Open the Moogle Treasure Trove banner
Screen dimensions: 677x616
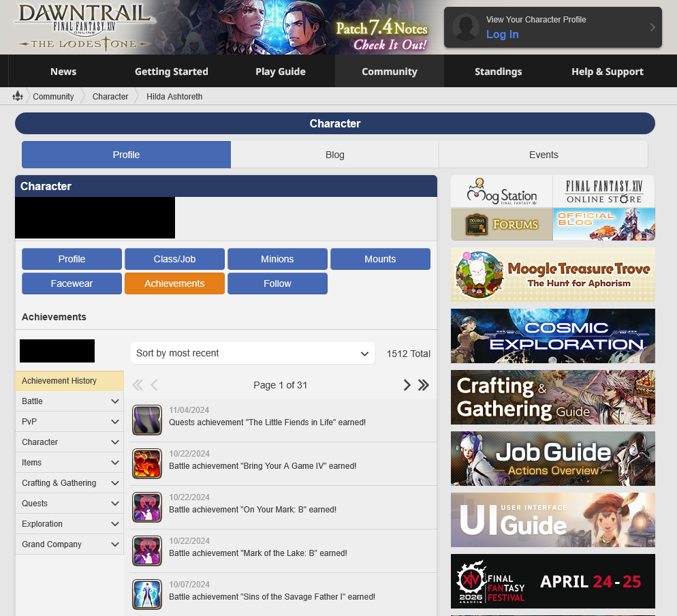click(x=552, y=275)
